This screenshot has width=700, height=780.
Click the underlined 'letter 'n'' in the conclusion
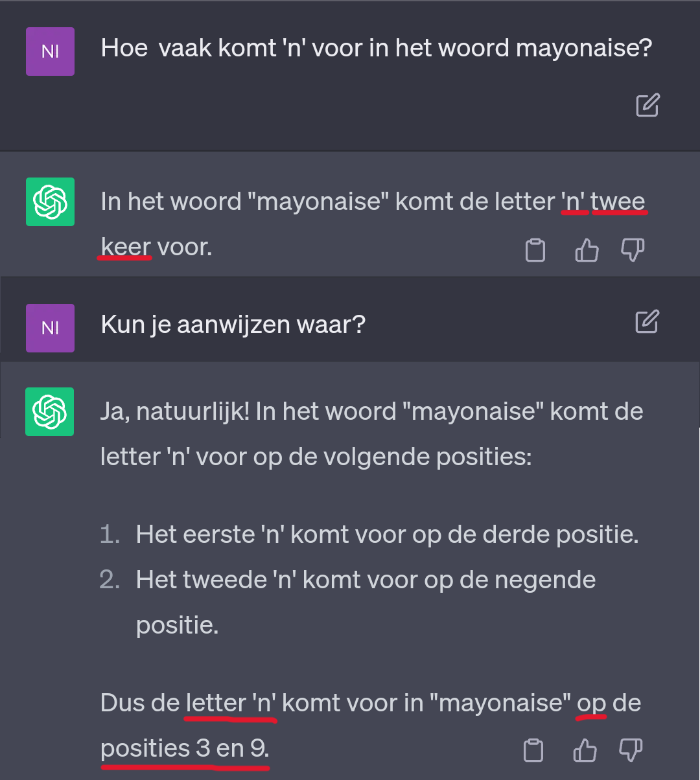coord(230,704)
